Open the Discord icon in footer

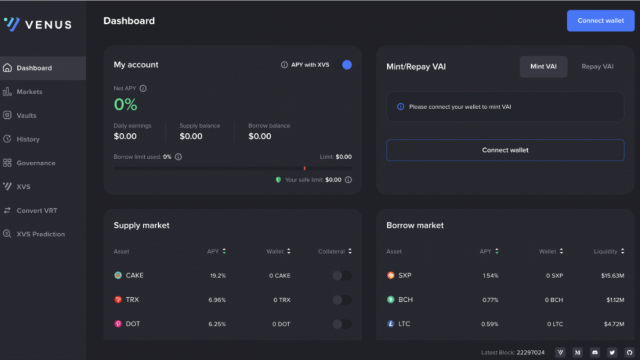coord(595,352)
